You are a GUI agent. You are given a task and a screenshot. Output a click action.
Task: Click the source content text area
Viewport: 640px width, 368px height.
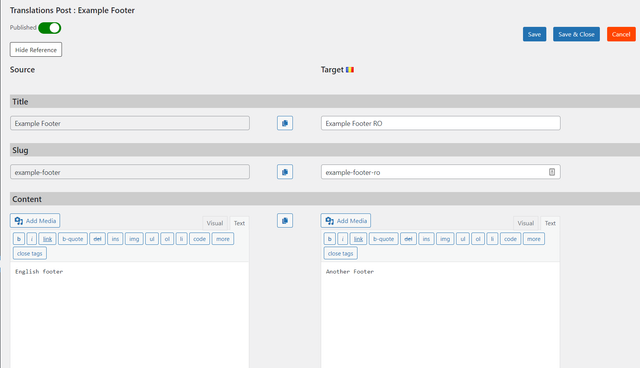(130, 315)
